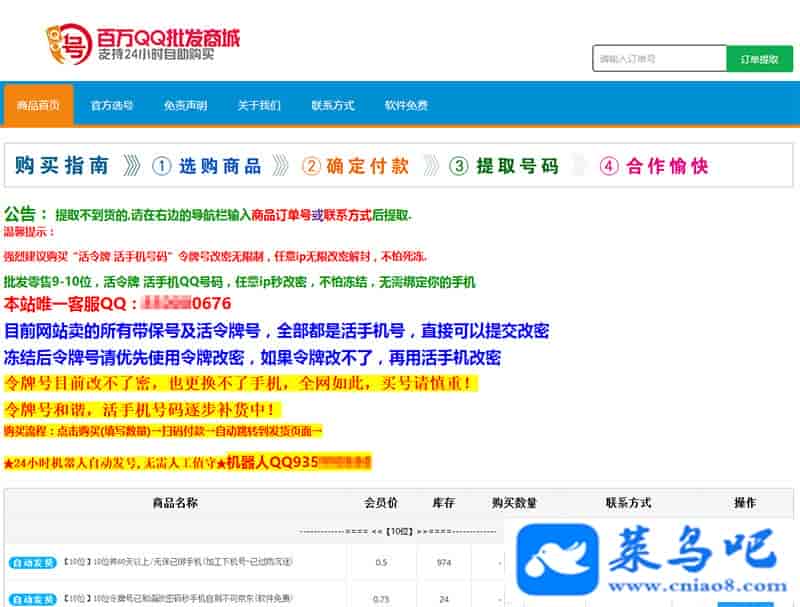Click the yellow 令牌号和谐 restocking notice
This screenshot has height=607, width=800.
pos(142,410)
